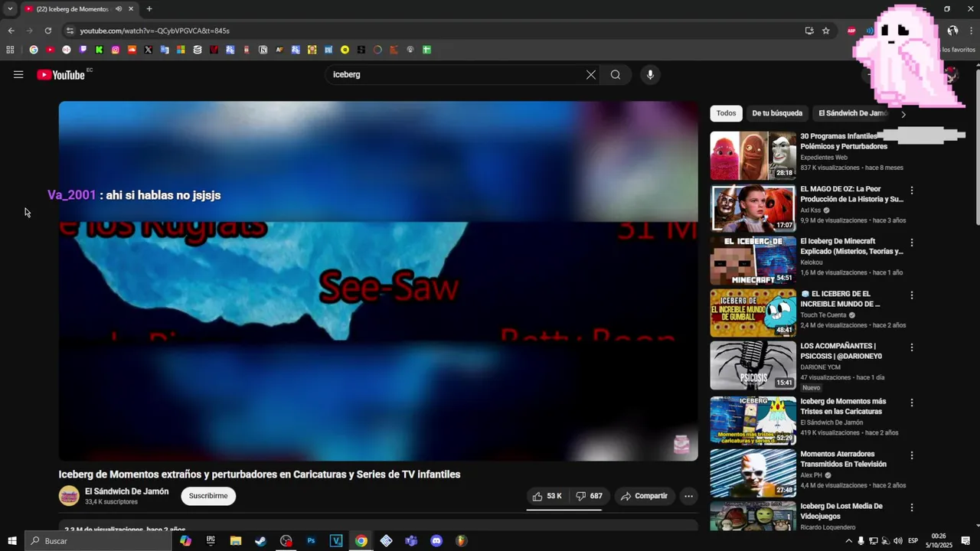Open options for El Mago de Oz video
Screen dimensions: 980x551
point(911,190)
